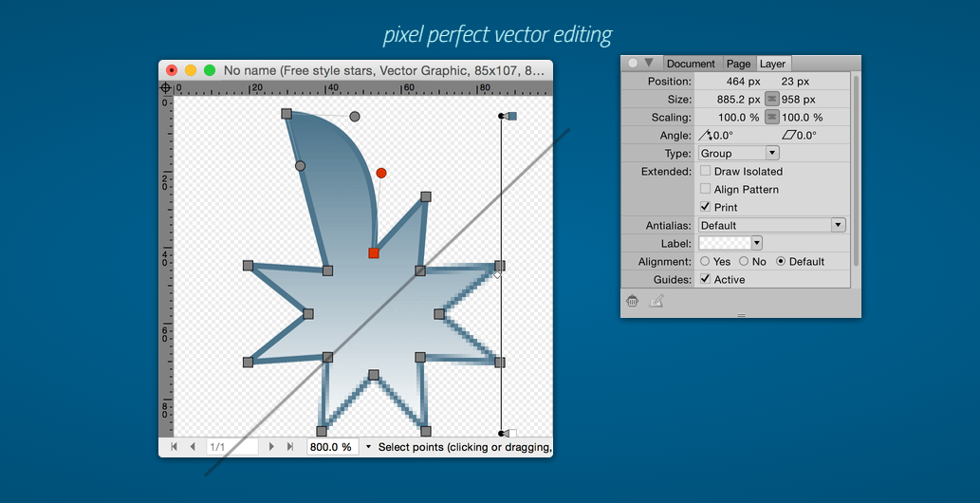Select the red selected anchor point

click(x=374, y=252)
